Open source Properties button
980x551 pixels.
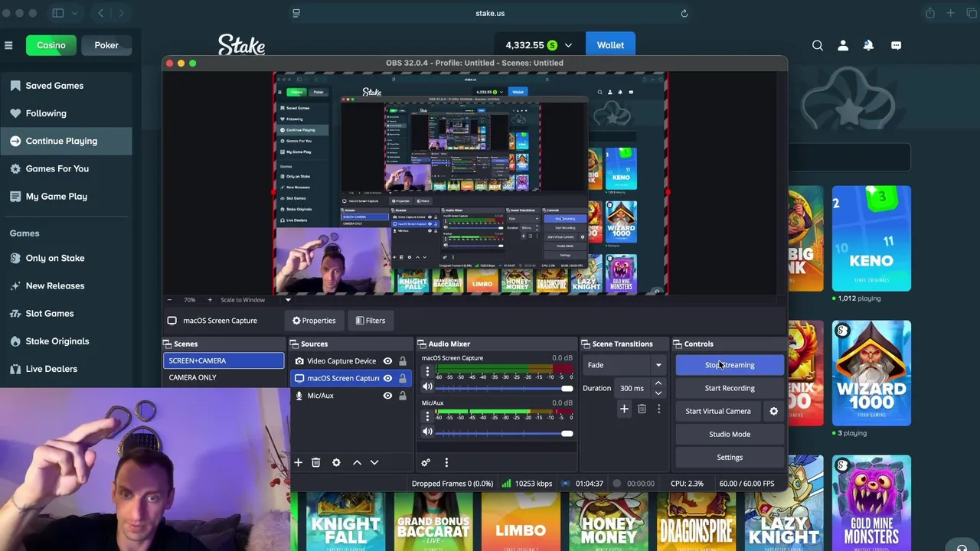coord(314,321)
